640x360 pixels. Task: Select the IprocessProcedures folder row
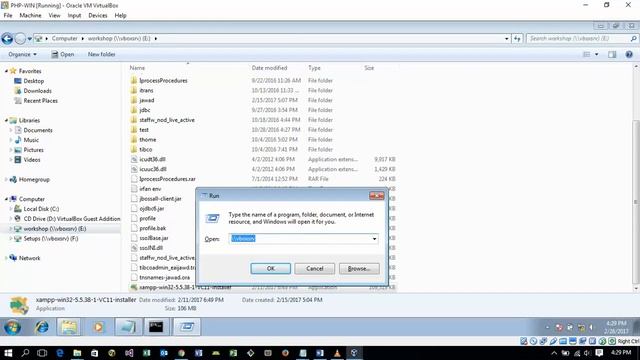click(x=262, y=80)
